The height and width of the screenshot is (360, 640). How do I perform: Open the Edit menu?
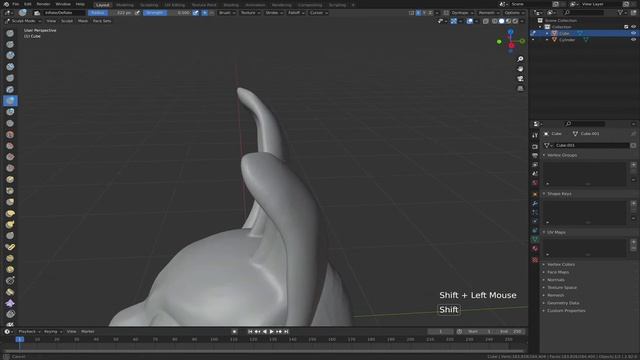click(27, 4)
